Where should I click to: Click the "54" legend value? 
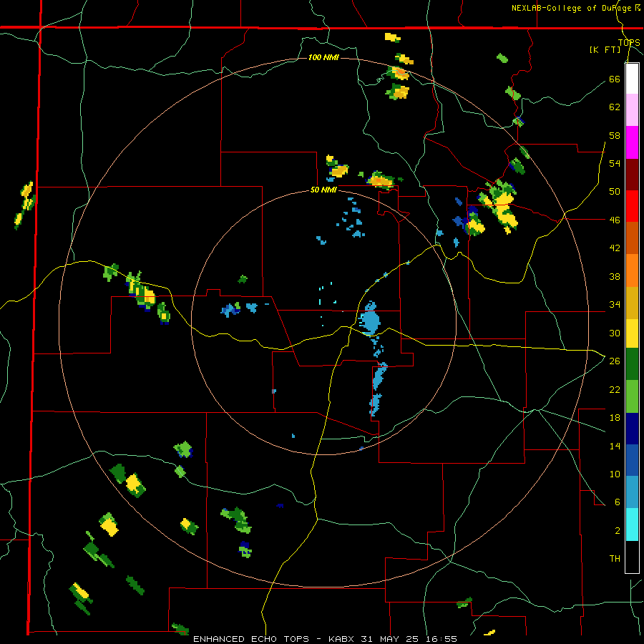(x=615, y=163)
